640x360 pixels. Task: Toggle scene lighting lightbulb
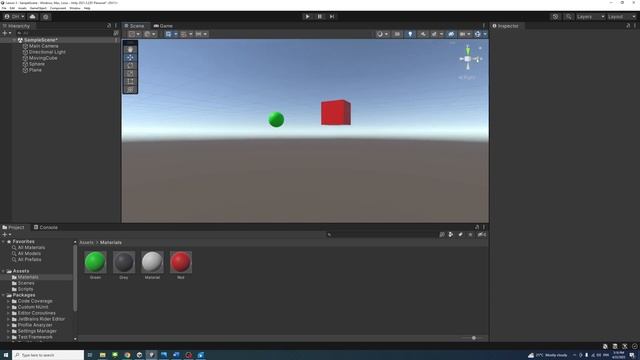point(410,34)
